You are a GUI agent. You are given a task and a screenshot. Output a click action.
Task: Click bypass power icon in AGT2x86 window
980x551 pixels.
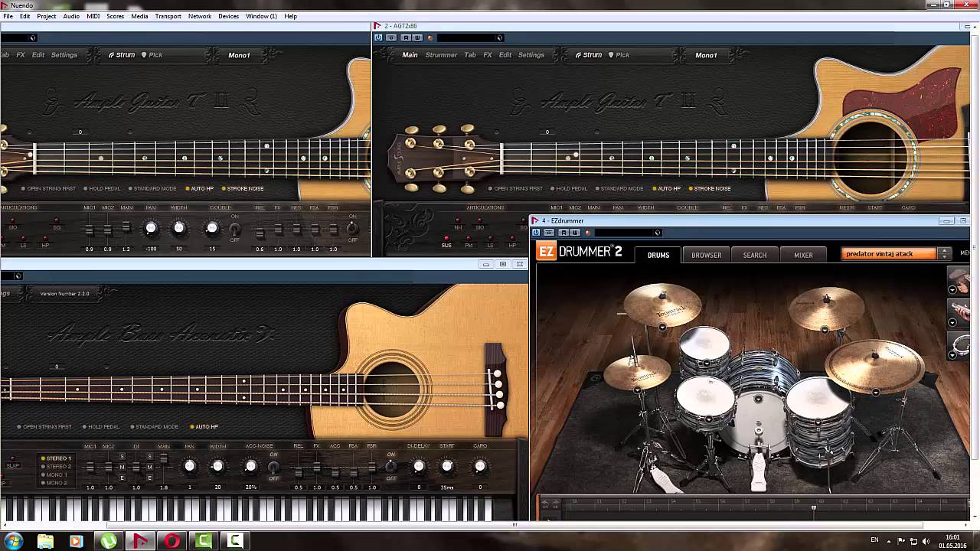378,37
